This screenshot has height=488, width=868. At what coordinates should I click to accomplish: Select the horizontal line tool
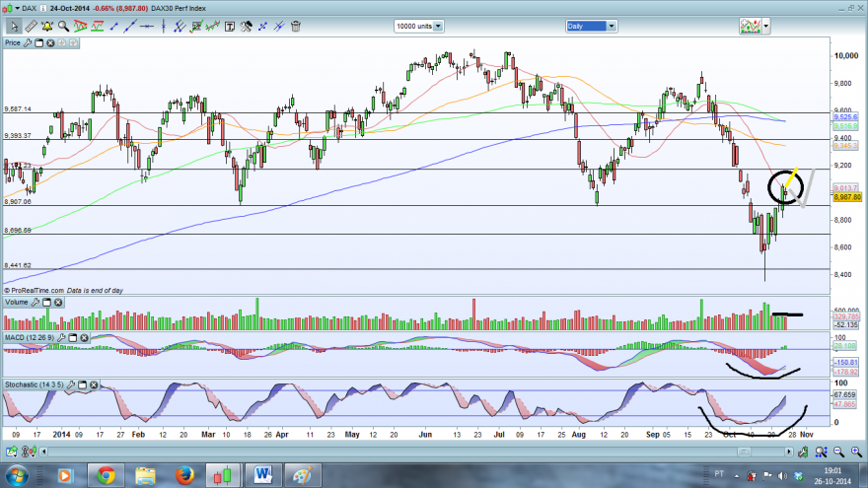point(147,26)
